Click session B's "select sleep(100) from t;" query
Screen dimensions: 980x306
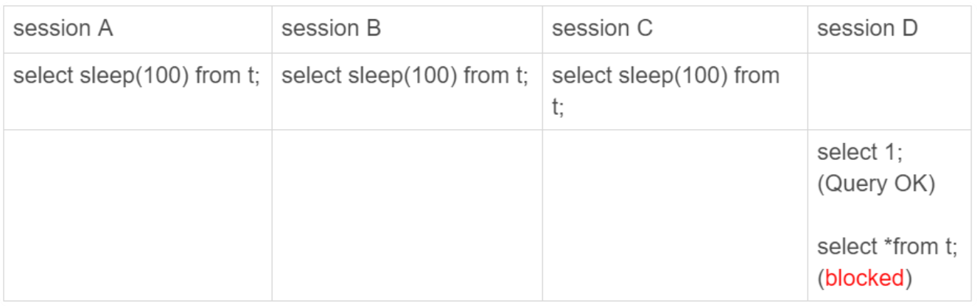405,76
